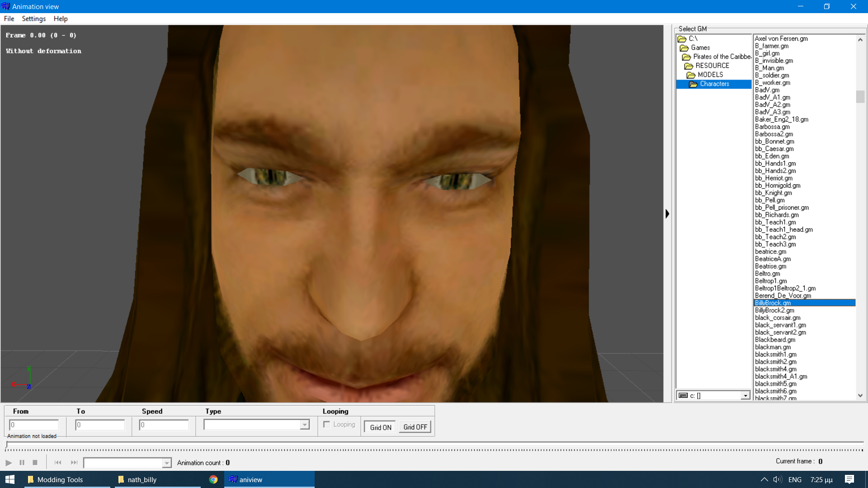Open the File menu

coord(9,19)
